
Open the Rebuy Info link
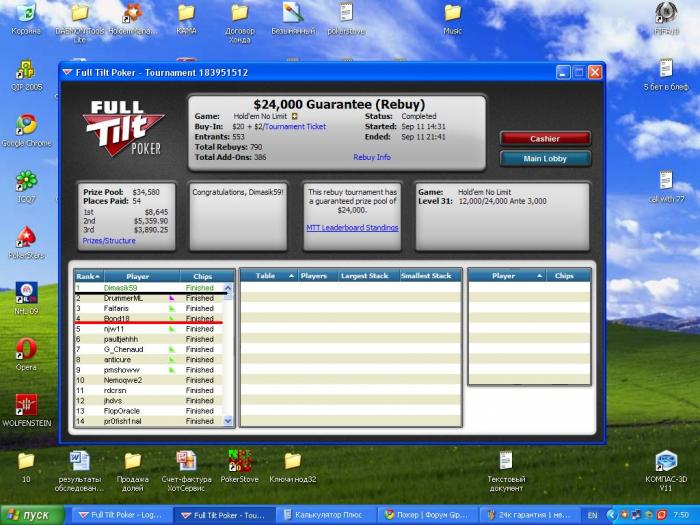(x=372, y=157)
